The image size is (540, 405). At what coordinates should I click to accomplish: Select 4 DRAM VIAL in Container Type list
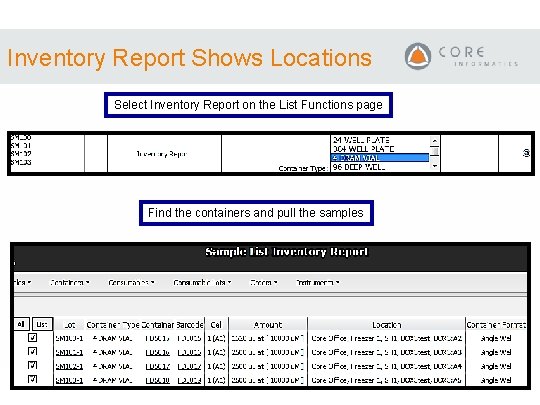tap(380, 158)
